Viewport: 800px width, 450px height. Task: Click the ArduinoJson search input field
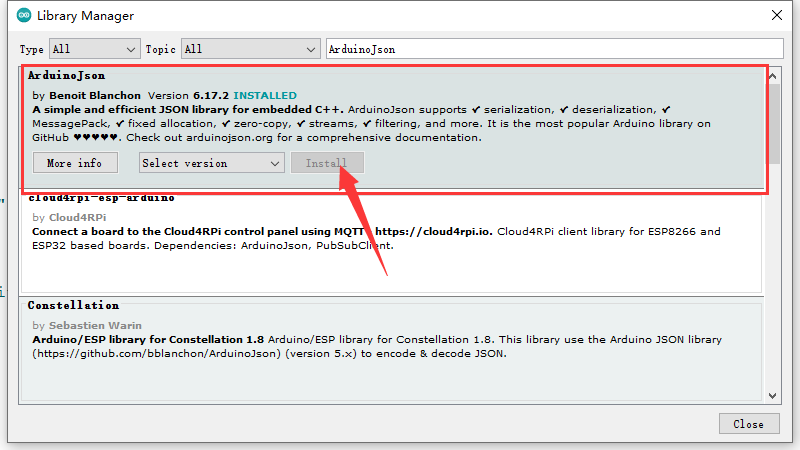pyautogui.click(x=555, y=49)
